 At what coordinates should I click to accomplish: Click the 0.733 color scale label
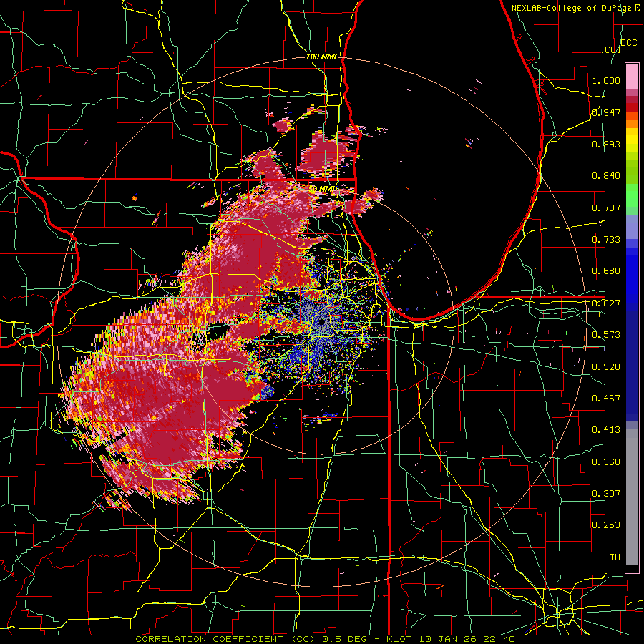tap(606, 240)
